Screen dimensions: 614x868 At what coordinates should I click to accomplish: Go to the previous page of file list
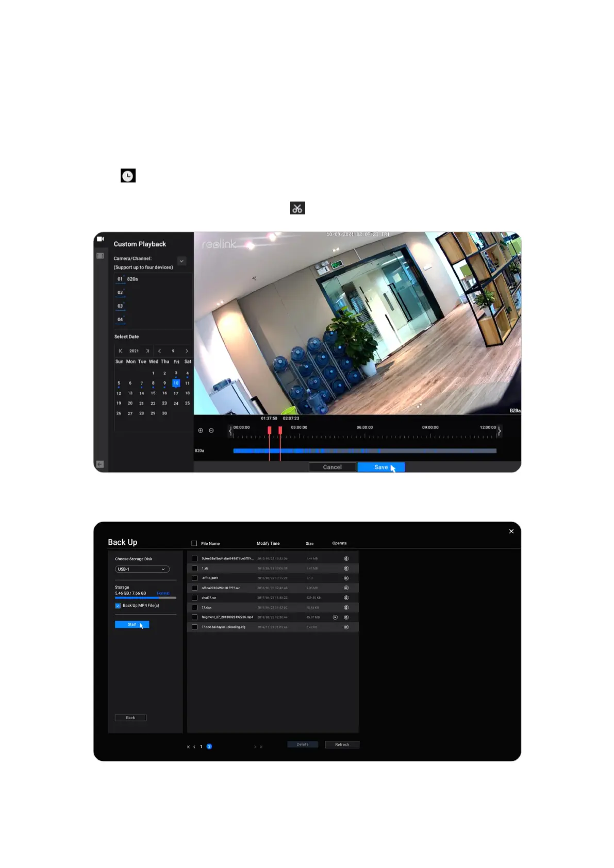coord(194,747)
